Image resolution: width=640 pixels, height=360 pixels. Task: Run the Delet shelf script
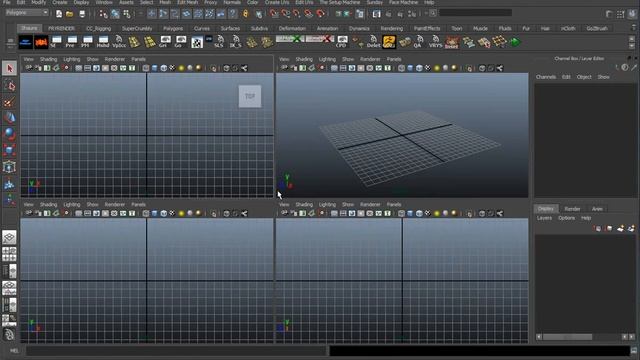373,42
